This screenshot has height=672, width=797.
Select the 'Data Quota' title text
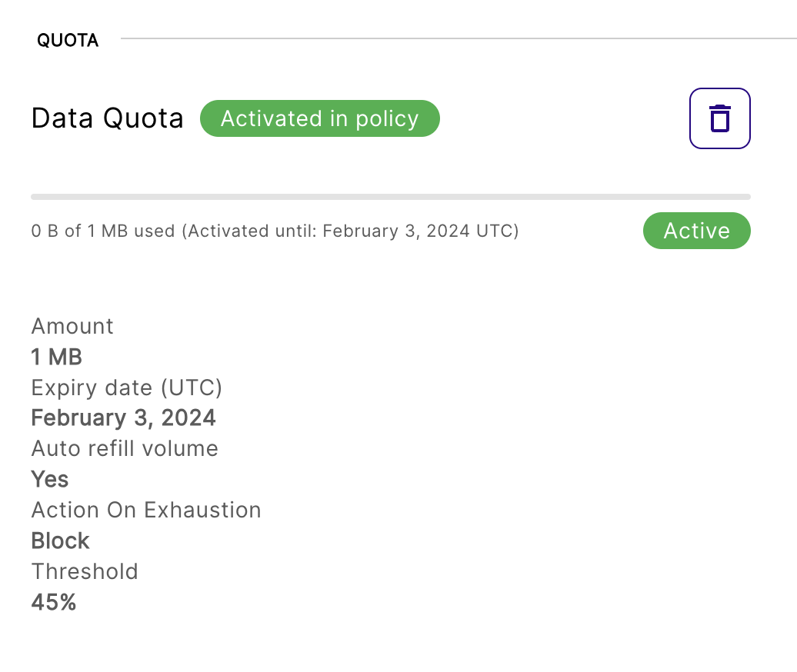click(x=108, y=118)
